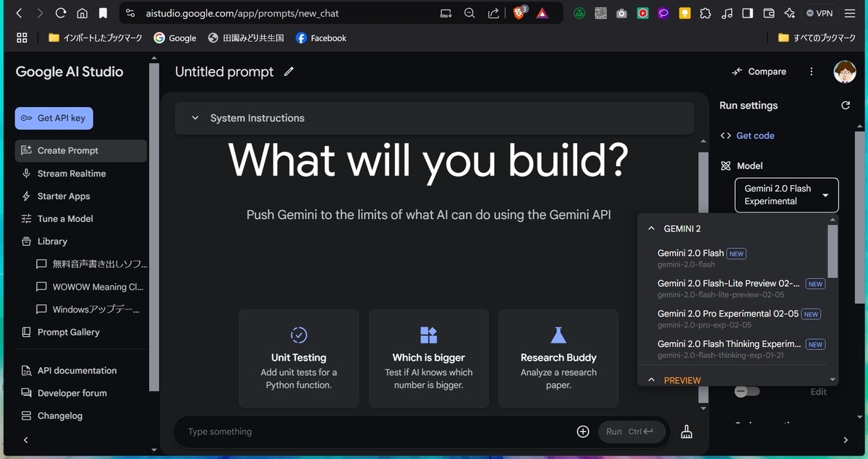Collapse the PREVIEW model group

click(x=650, y=380)
